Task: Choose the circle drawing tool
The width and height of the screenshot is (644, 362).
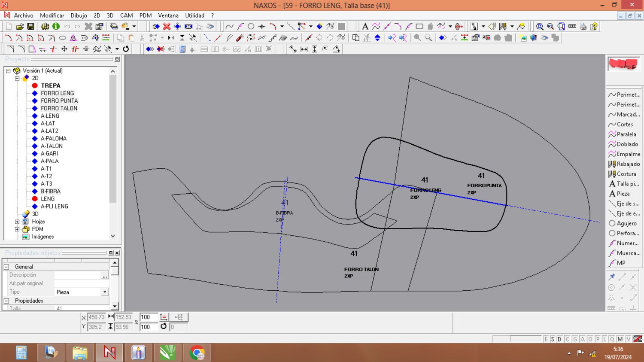Action: coord(251,27)
